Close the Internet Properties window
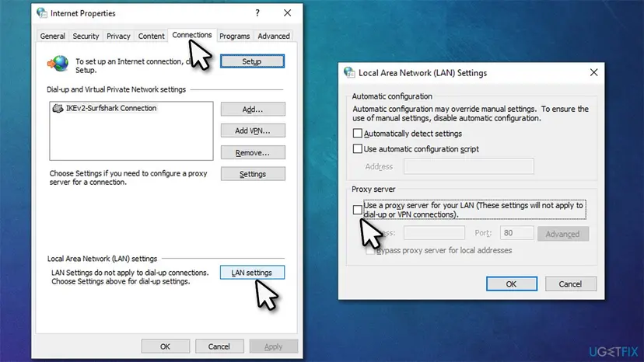 (288, 13)
